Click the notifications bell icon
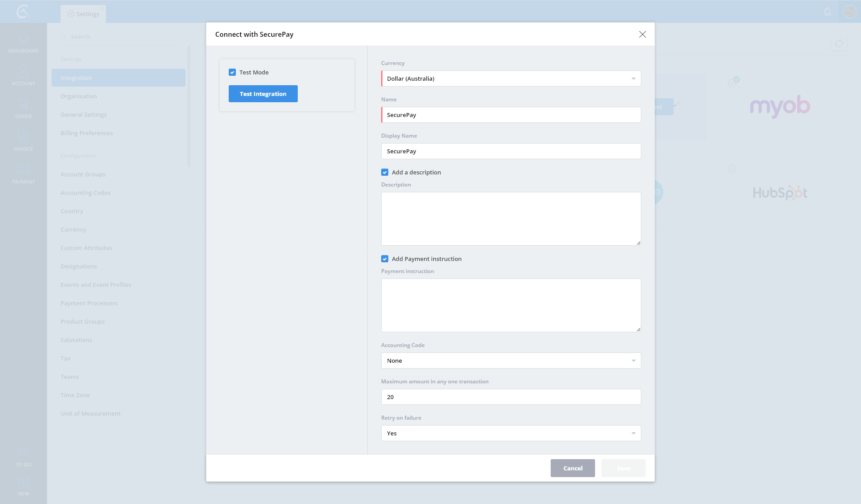Image resolution: width=861 pixels, height=504 pixels. (827, 12)
